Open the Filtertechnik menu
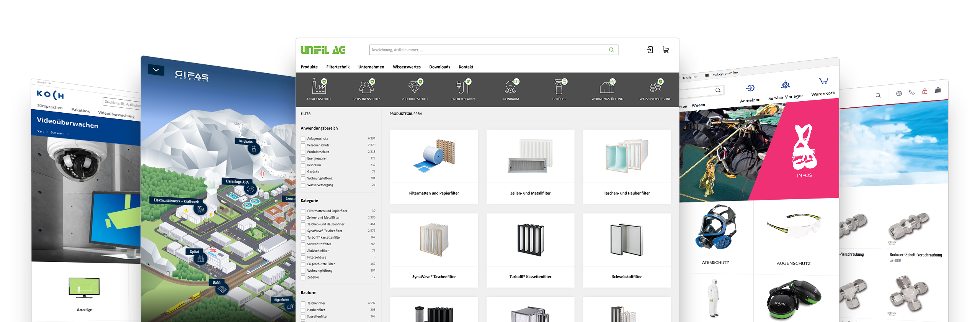Viewport: 980px width, 322px height. (338, 67)
